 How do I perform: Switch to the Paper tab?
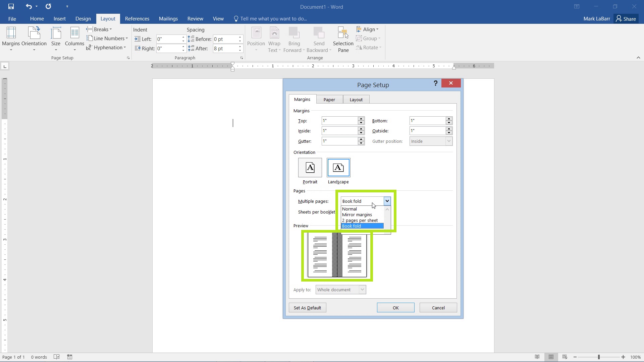pyautogui.click(x=329, y=100)
